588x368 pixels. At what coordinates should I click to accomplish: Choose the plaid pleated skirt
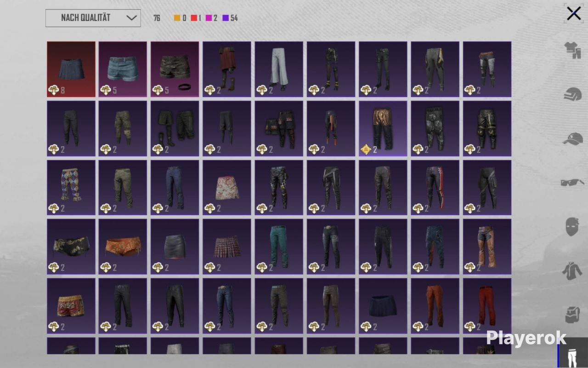[227, 247]
